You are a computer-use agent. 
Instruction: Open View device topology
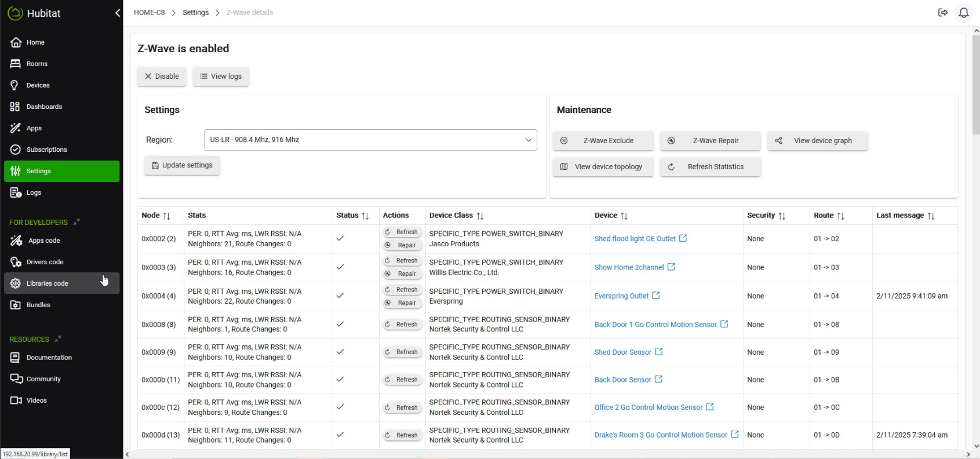point(603,167)
